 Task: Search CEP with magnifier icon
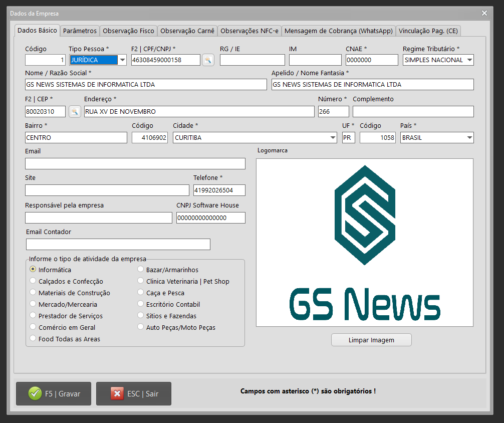click(75, 112)
